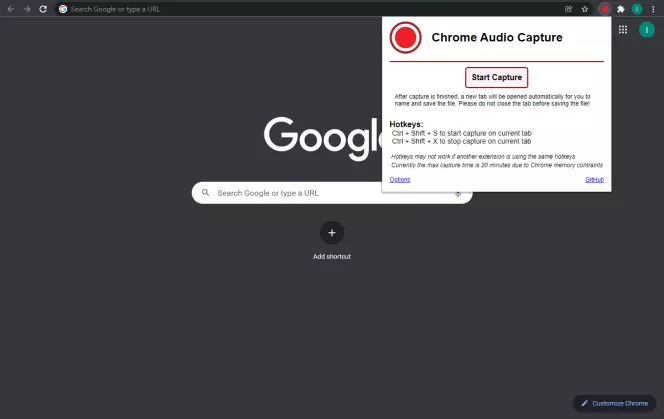Image resolution: width=664 pixels, height=419 pixels.
Task: Bookmark this tab with the star icon
Action: [x=585, y=9]
